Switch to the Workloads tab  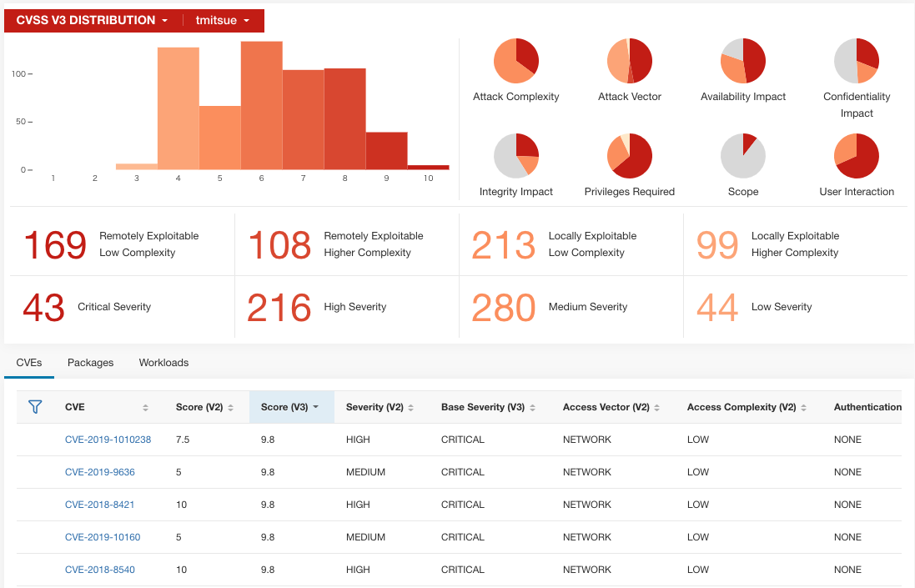[163, 363]
